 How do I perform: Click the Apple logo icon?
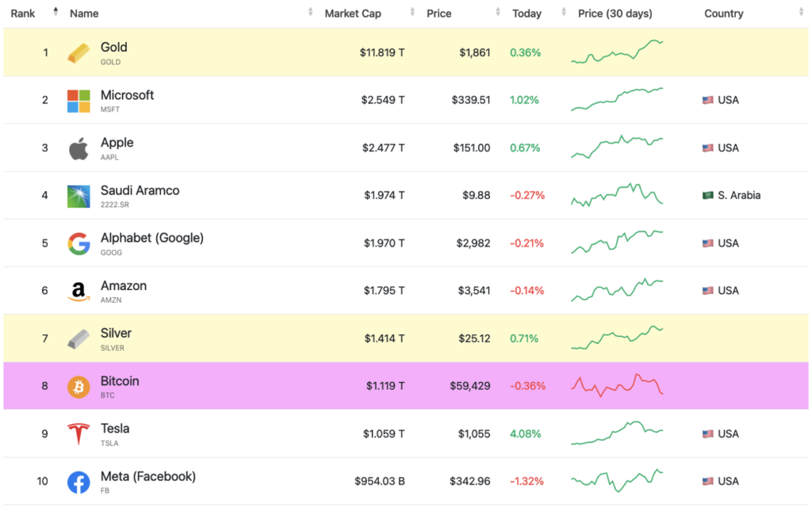pos(79,148)
